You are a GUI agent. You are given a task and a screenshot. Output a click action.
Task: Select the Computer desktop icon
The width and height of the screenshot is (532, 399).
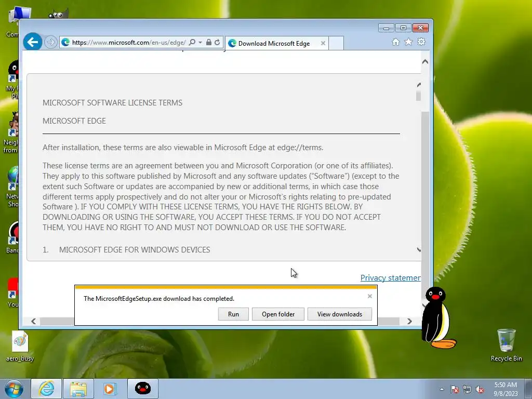pyautogui.click(x=13, y=21)
